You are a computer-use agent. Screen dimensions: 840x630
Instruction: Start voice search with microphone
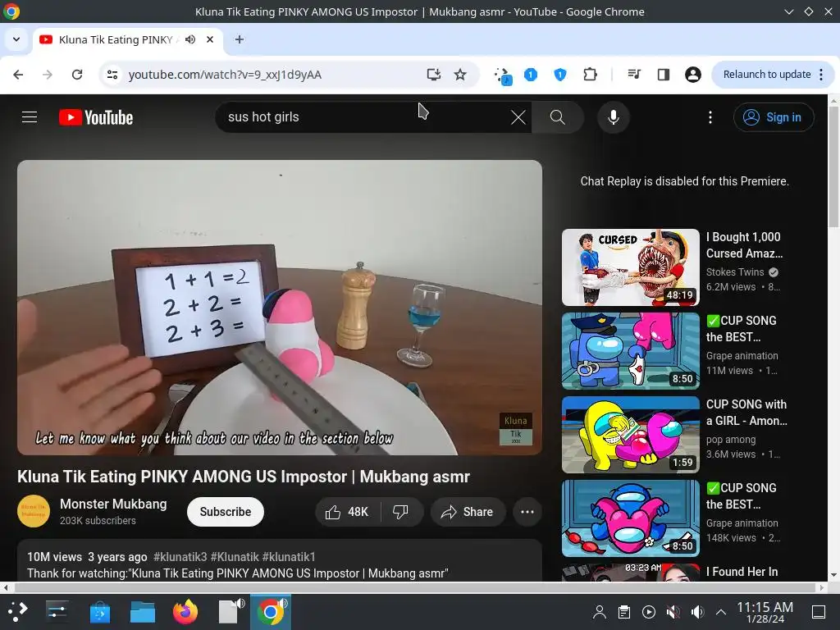point(614,117)
